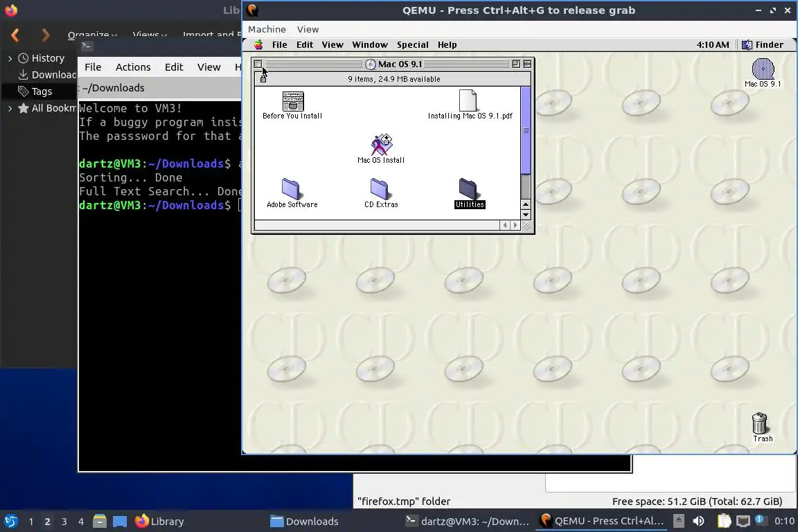
Task: Click the Mac window collapse box
Action: [527, 64]
